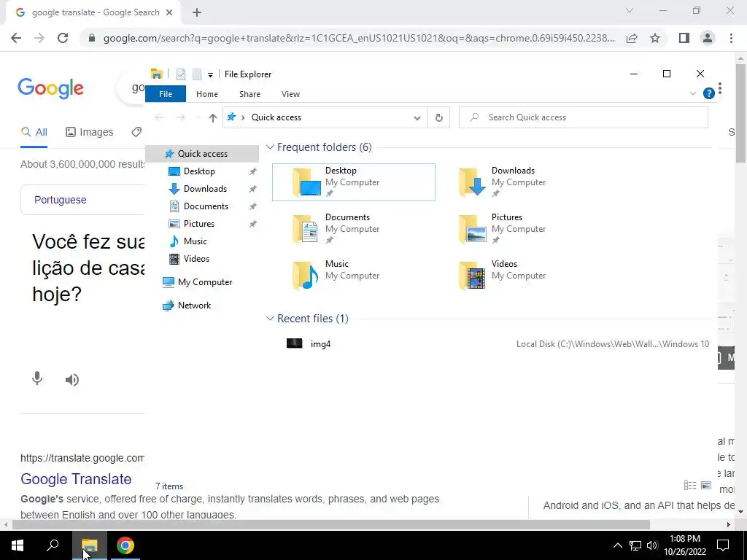Screen dimensions: 747x560
Task: Click Chrome's URL address bar
Action: [358, 38]
